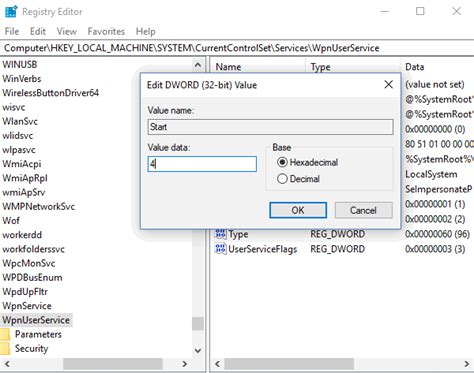Select the WINUSB key

coord(20,65)
